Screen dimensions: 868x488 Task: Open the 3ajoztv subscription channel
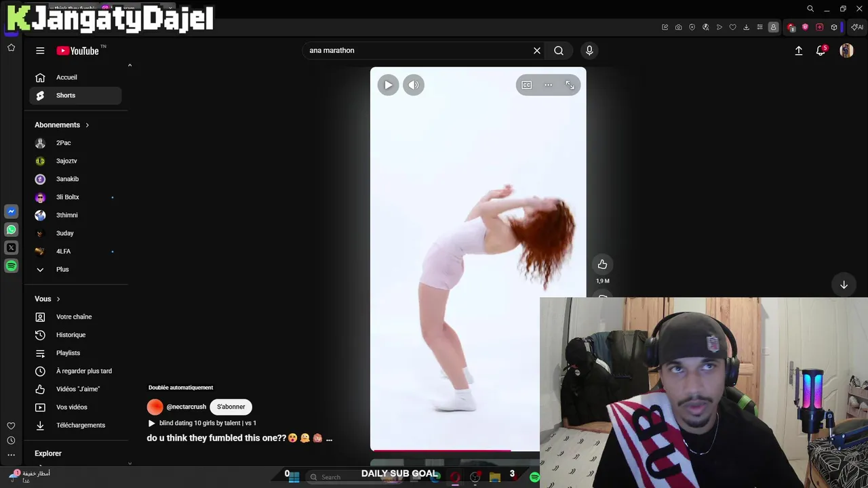75,161
